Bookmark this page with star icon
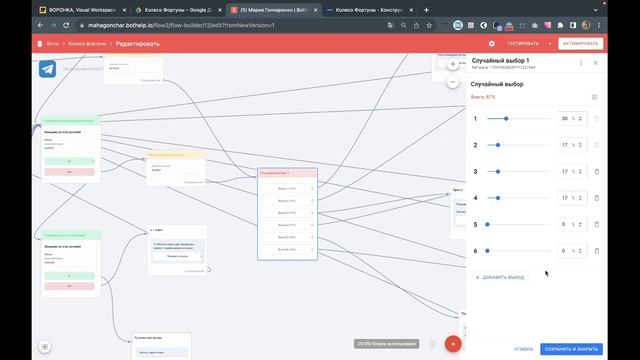The image size is (640, 360). tap(429, 25)
